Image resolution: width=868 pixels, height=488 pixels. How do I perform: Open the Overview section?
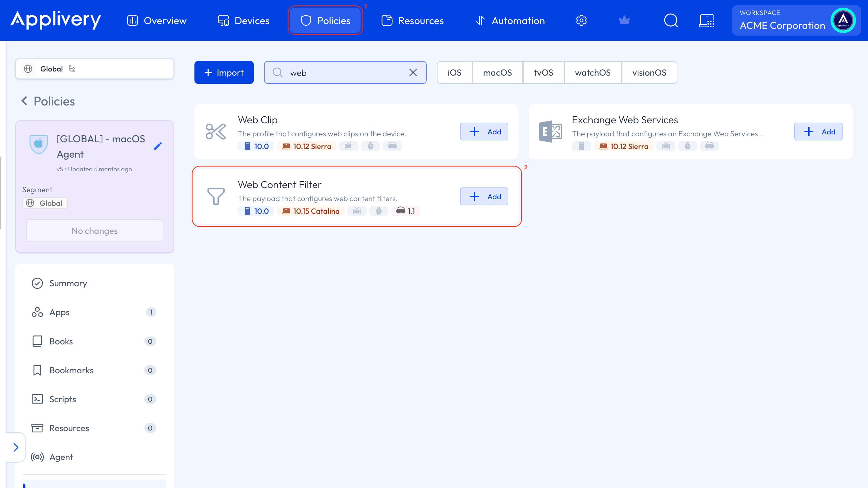(157, 21)
